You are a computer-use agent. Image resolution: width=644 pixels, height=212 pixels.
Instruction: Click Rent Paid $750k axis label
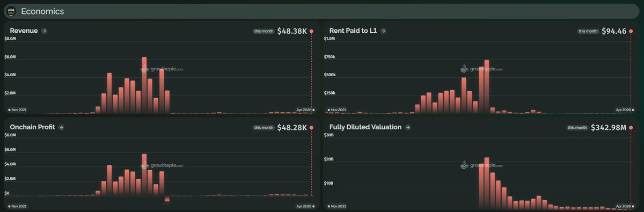tap(330, 57)
